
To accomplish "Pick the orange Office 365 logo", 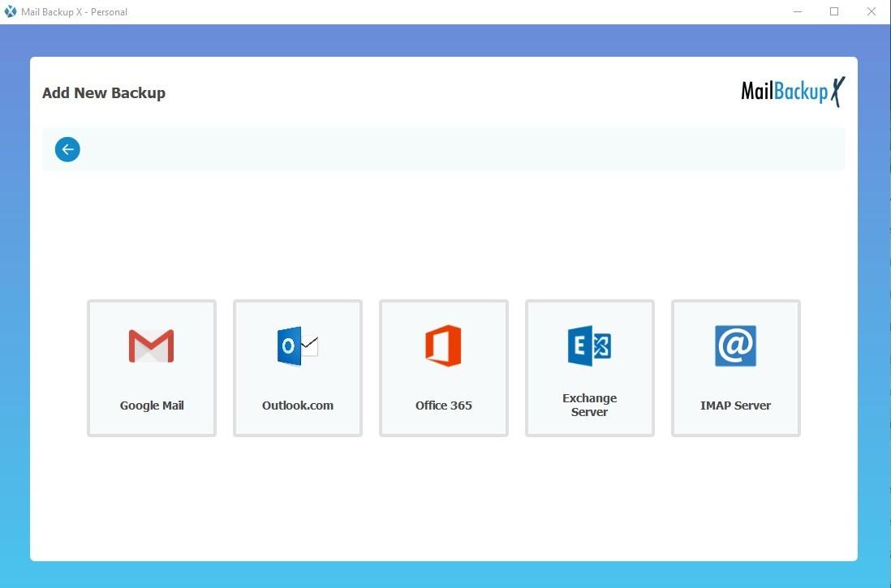I will click(x=443, y=346).
